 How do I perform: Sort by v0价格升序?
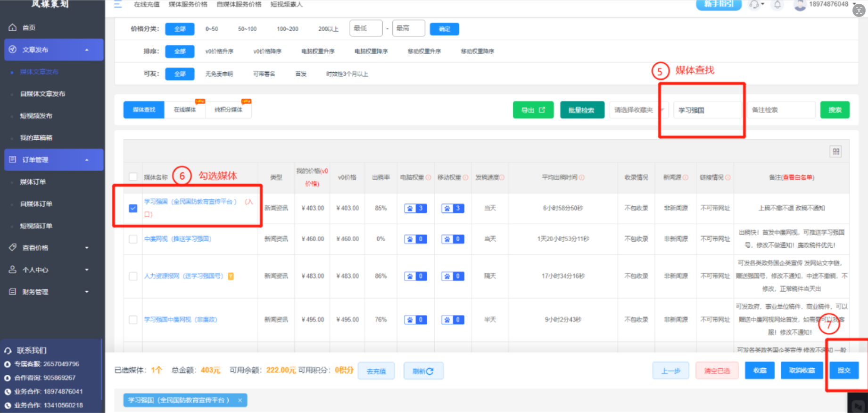tap(219, 51)
